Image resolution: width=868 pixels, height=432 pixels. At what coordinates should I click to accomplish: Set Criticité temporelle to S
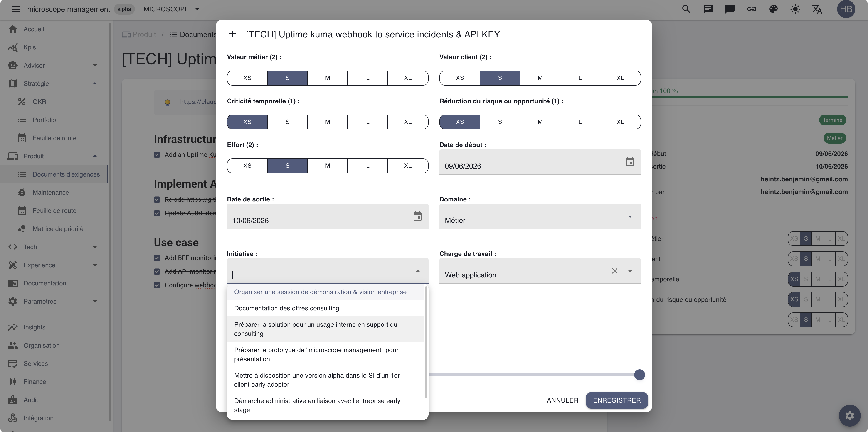pos(287,122)
